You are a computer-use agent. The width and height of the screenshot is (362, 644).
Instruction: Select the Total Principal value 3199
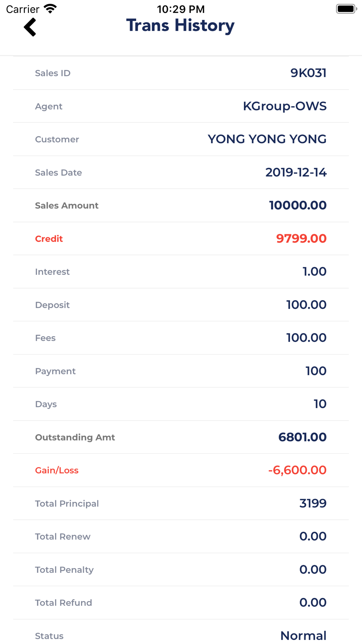(313, 503)
